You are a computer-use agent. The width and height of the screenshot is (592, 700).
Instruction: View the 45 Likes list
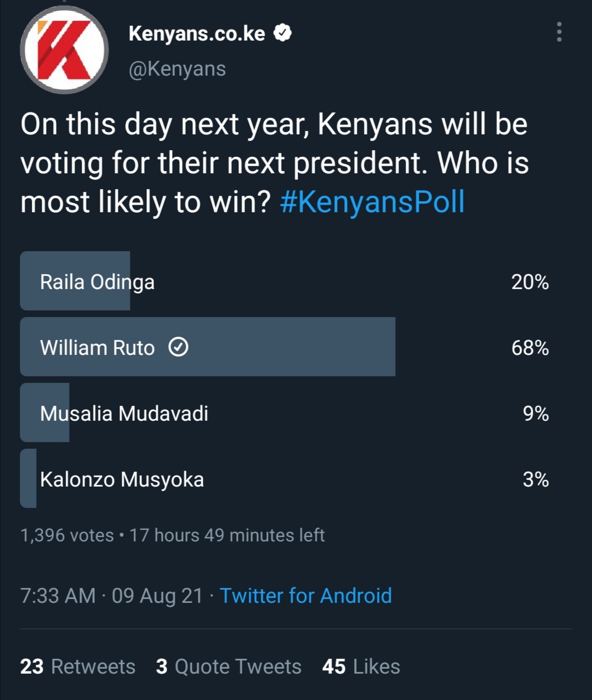pyautogui.click(x=361, y=667)
